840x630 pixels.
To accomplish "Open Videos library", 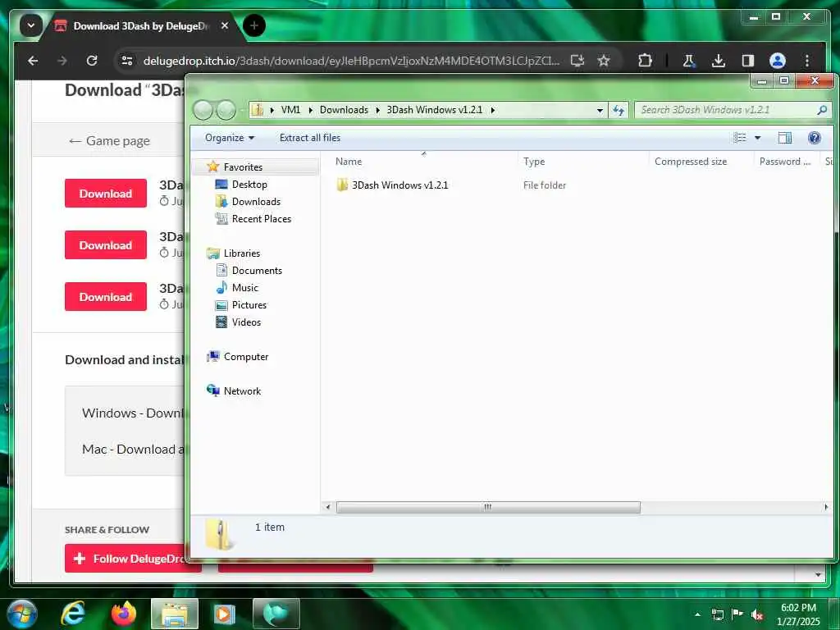I will click(246, 322).
